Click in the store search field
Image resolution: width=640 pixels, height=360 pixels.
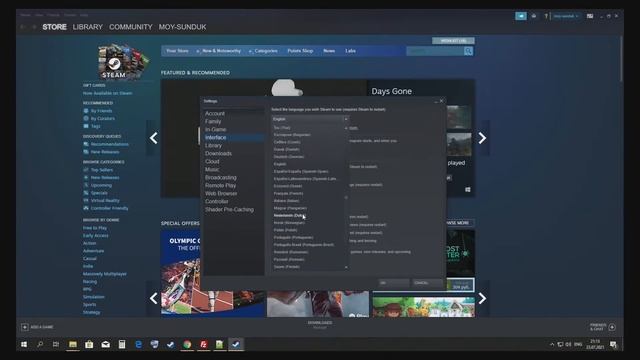(435, 51)
